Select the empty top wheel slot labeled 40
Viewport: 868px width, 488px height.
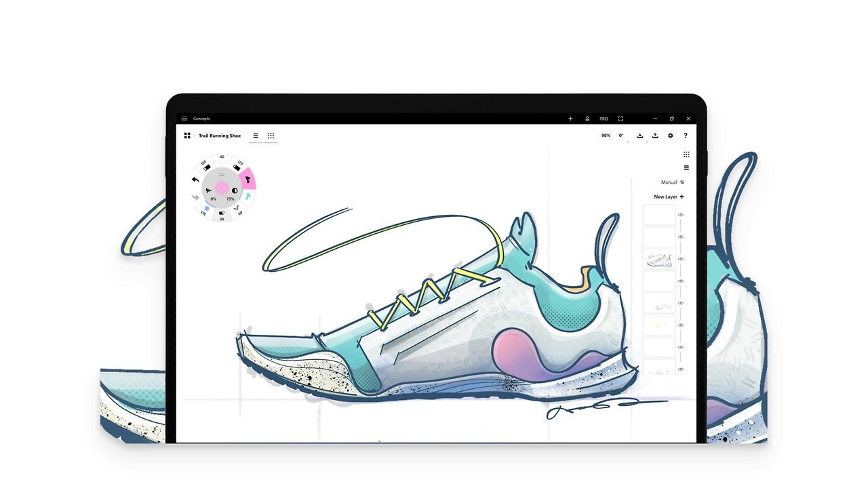coord(222,160)
